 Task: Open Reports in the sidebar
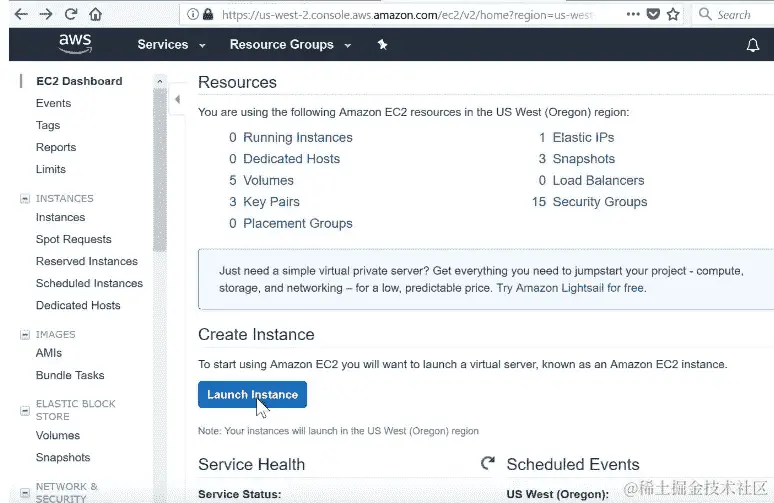coord(56,147)
